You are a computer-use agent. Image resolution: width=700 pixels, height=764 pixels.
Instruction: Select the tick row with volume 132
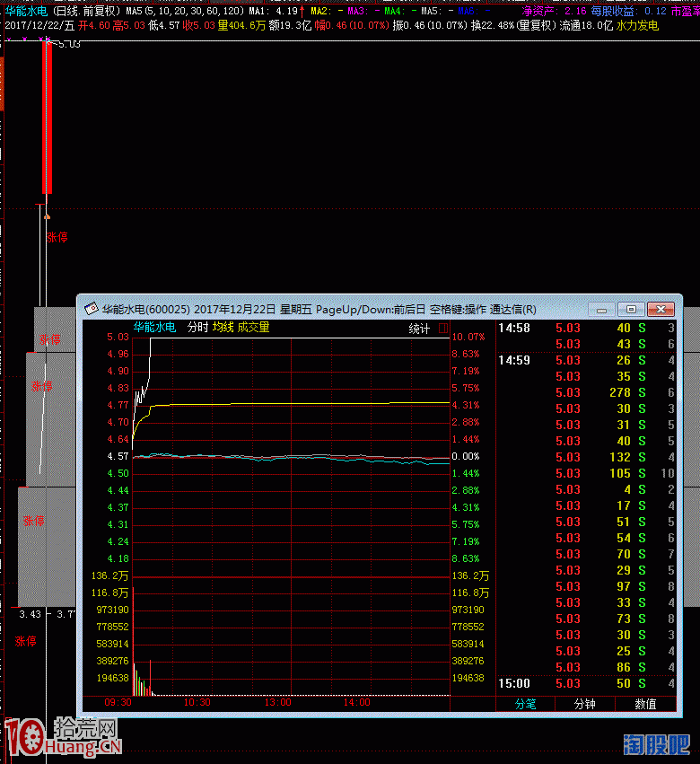coord(586,457)
